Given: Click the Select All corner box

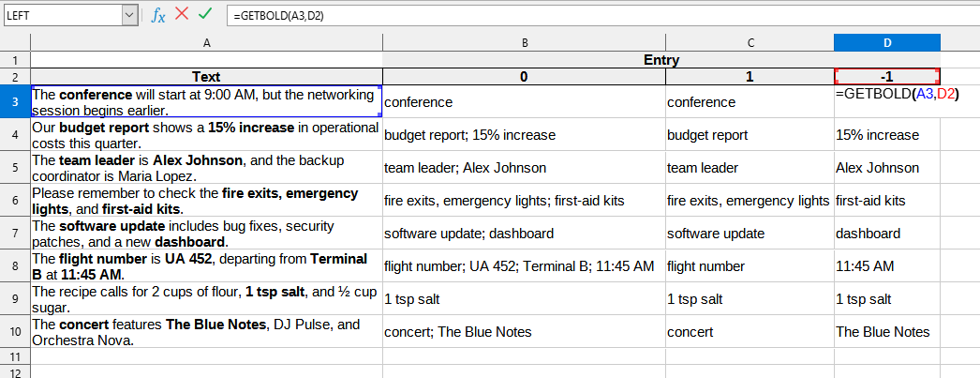Looking at the screenshot, I should click(15, 43).
